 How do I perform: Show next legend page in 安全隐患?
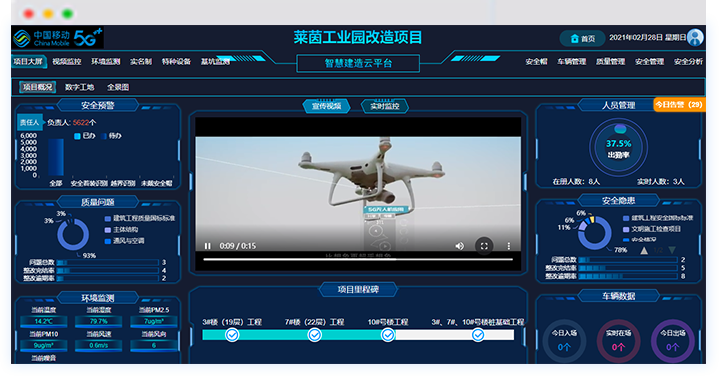[672, 250]
